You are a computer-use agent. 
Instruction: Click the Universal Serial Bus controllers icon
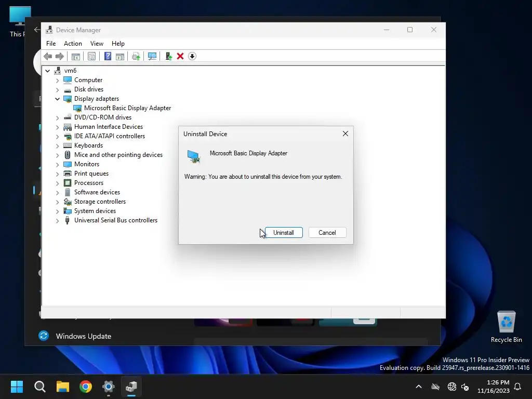68,220
